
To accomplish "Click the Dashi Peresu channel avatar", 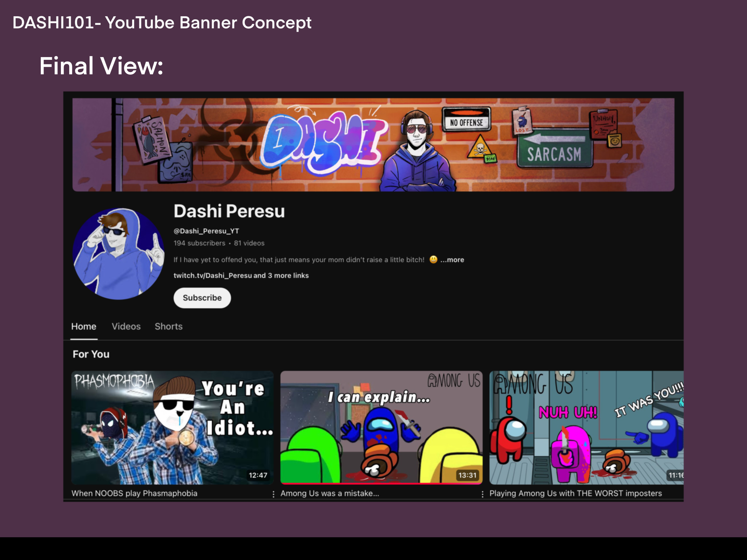I will pos(119,254).
